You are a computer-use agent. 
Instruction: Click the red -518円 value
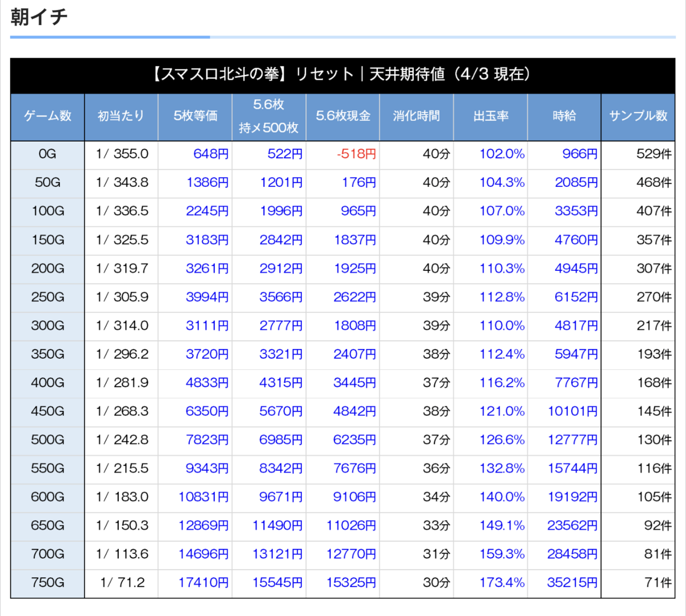pyautogui.click(x=357, y=154)
